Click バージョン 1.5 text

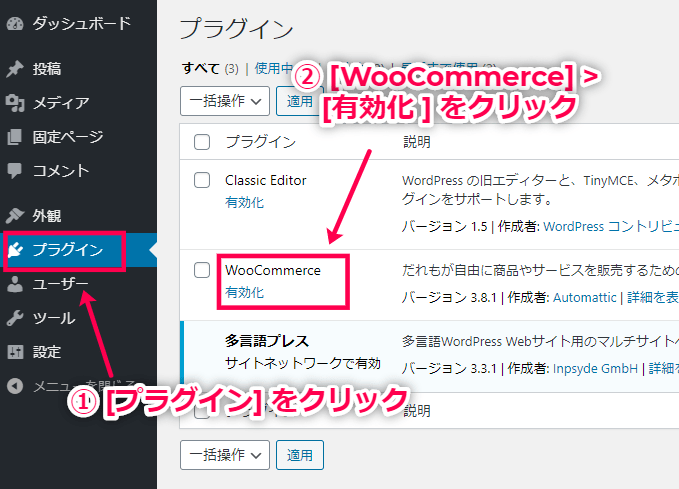coord(444,226)
